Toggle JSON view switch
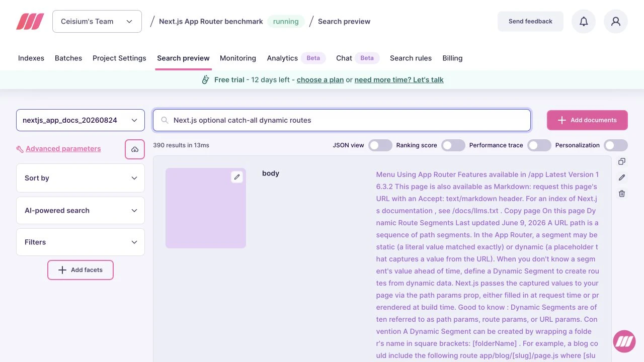The width and height of the screenshot is (644, 362). click(x=380, y=145)
